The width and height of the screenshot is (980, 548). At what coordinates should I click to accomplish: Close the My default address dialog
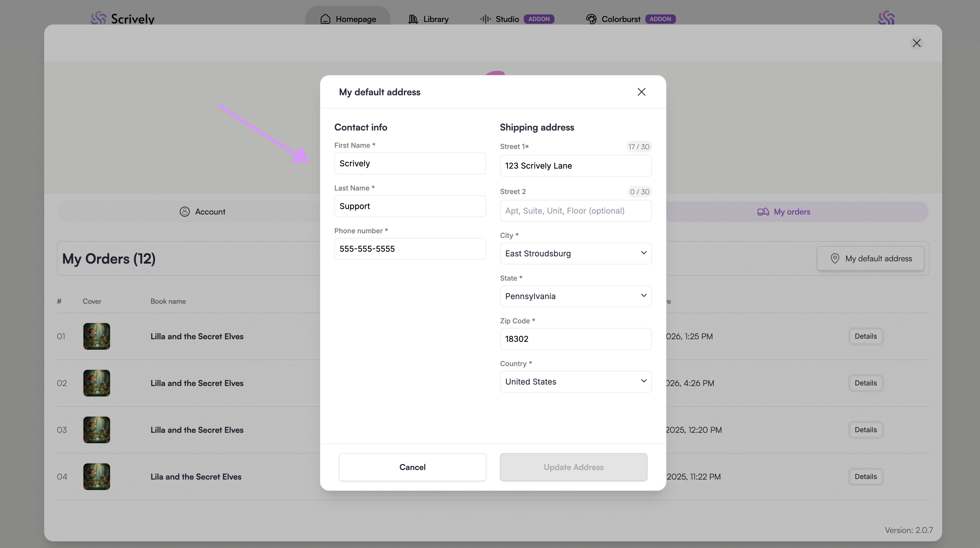click(x=641, y=92)
